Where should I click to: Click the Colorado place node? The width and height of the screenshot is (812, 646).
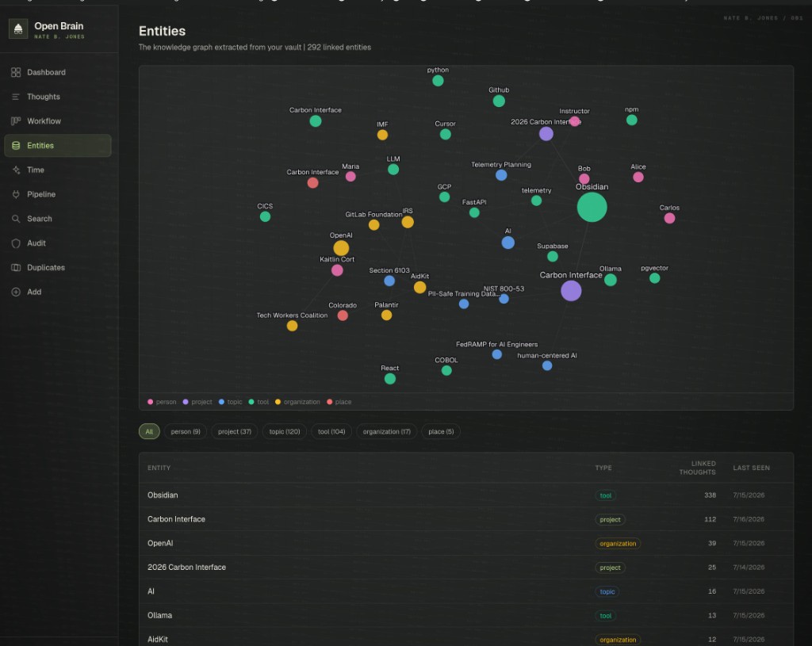click(x=343, y=315)
